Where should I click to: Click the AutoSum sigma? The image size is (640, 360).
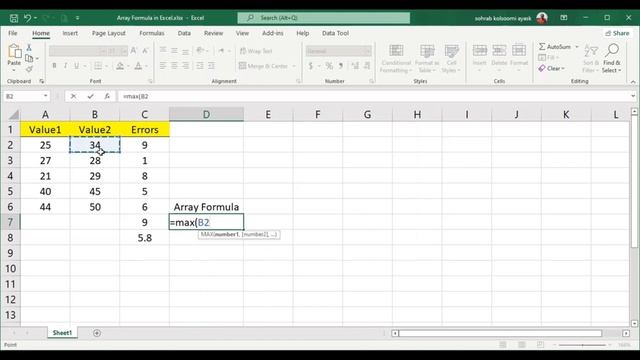click(542, 47)
